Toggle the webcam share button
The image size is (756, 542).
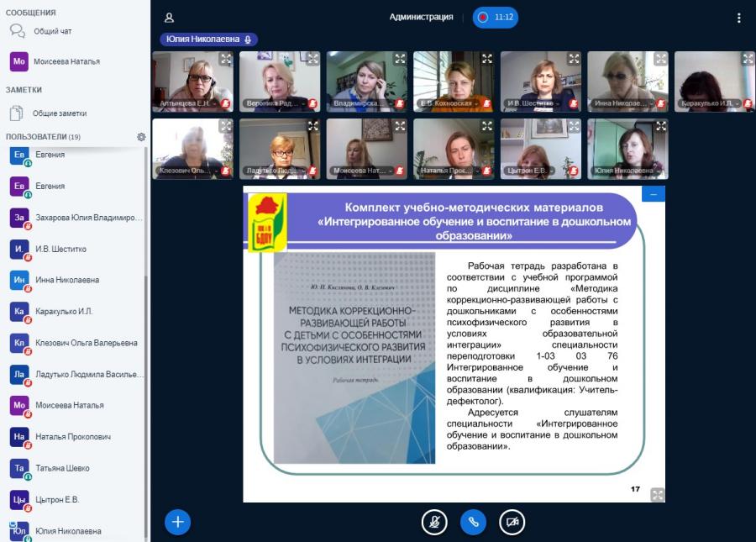click(512, 522)
